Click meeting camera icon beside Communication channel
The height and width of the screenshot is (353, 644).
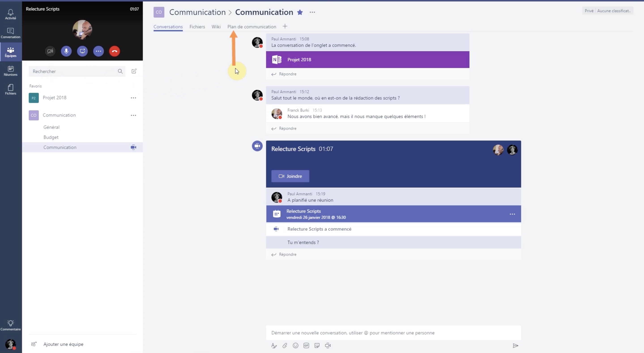coord(134,147)
